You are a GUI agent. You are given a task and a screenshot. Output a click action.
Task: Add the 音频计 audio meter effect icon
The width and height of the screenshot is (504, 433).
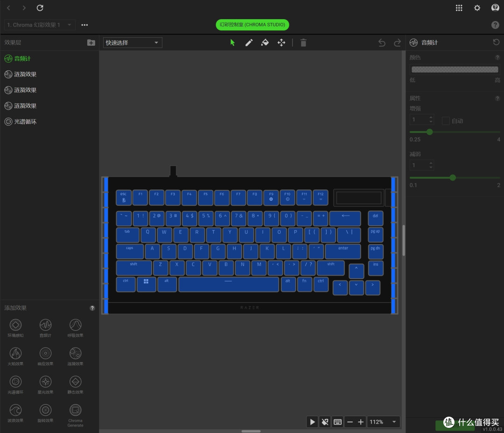point(45,325)
